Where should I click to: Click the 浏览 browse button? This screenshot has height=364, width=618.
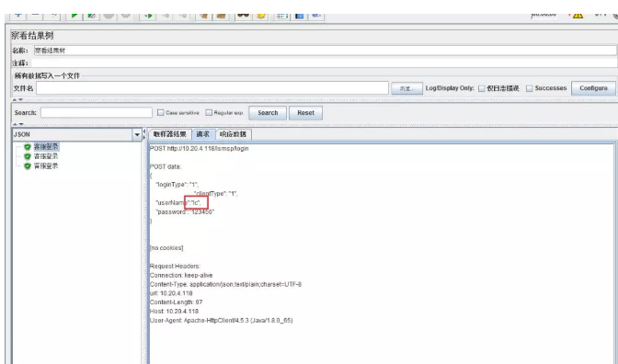pos(406,88)
